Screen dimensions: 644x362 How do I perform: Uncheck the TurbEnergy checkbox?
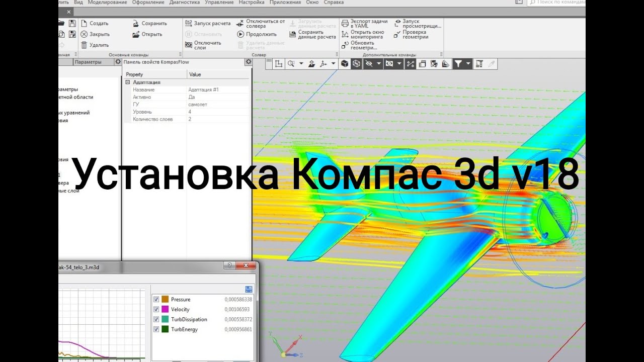pos(156,329)
